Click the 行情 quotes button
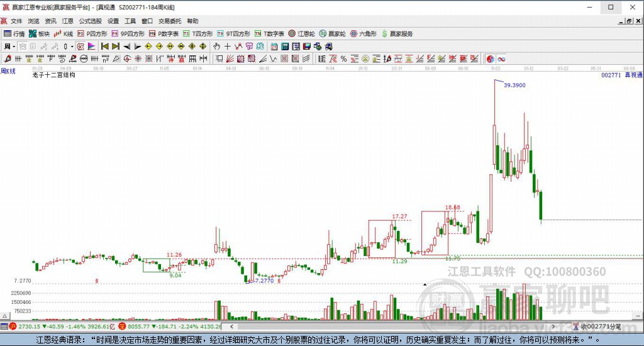Screen dimensions: 644x346 pos(14,33)
